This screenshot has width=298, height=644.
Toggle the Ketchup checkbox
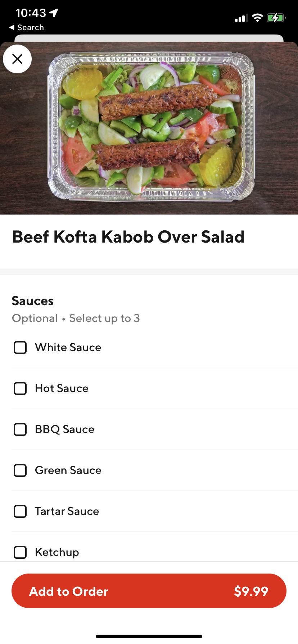click(x=20, y=552)
